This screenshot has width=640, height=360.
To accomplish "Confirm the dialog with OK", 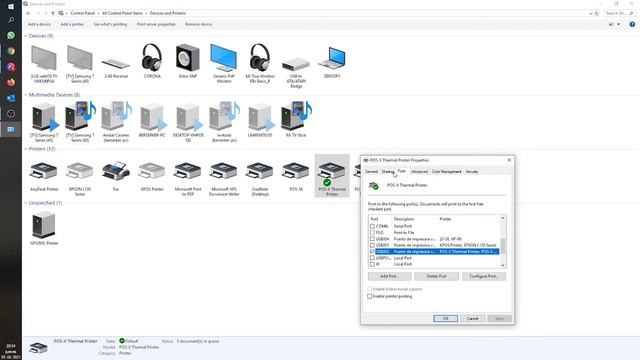I will pyautogui.click(x=445, y=318).
